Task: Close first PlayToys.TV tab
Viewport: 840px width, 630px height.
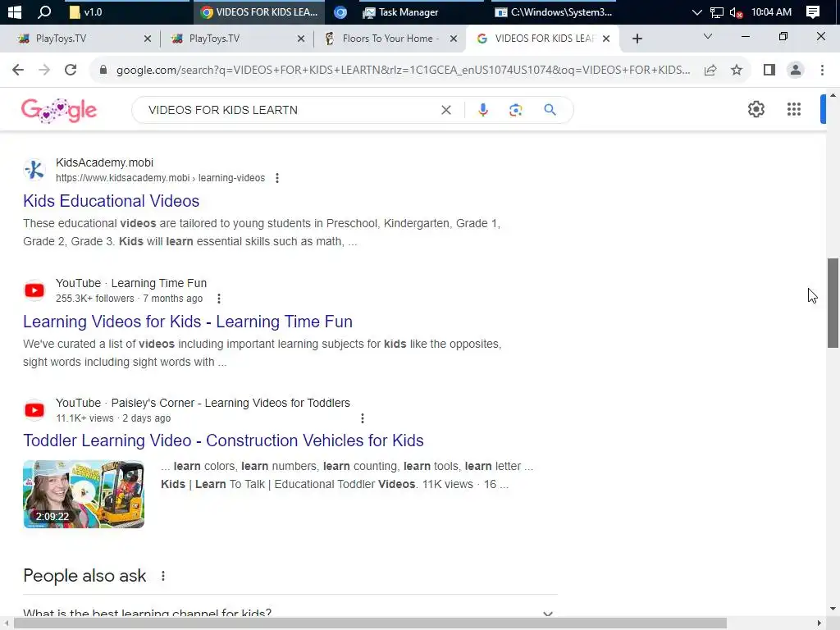Action: (148, 39)
